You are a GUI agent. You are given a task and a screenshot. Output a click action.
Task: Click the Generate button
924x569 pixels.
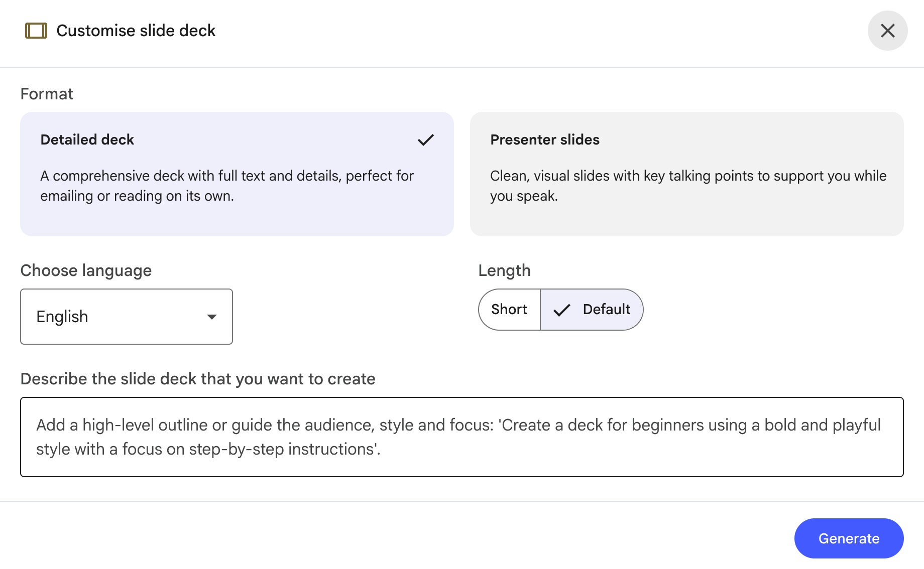pyautogui.click(x=849, y=538)
